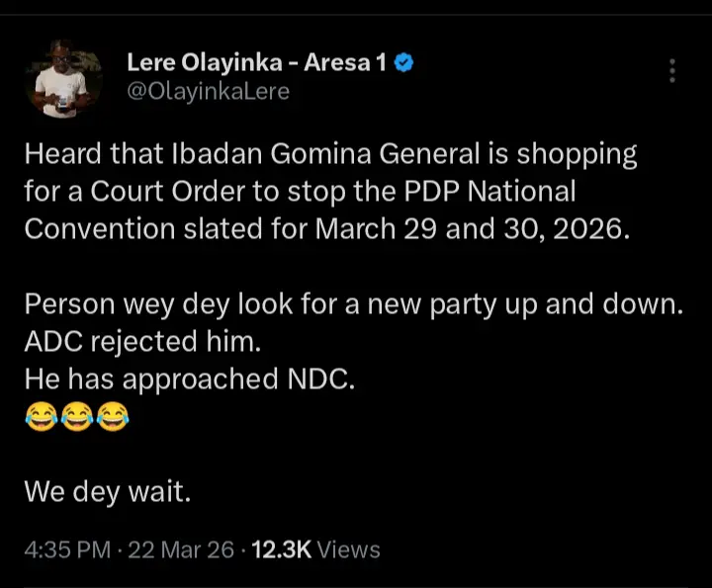Click the line starting "Person wey dey look"

point(353,303)
